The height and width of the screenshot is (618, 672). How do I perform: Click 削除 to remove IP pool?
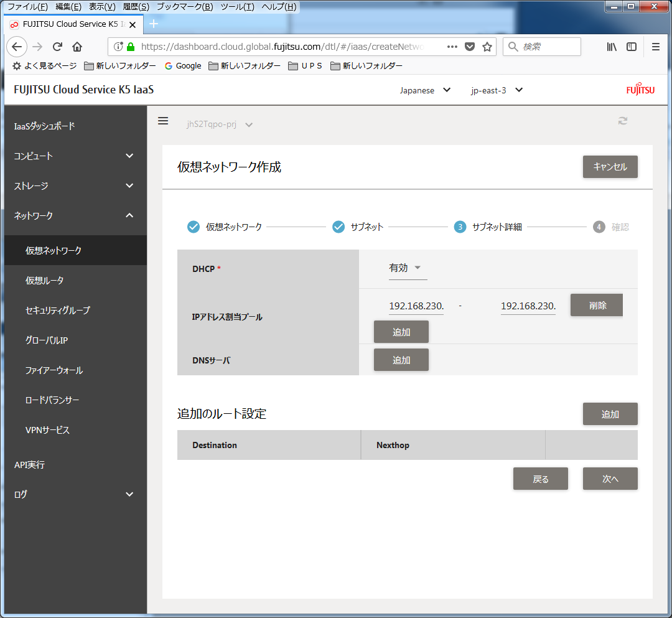pos(597,305)
